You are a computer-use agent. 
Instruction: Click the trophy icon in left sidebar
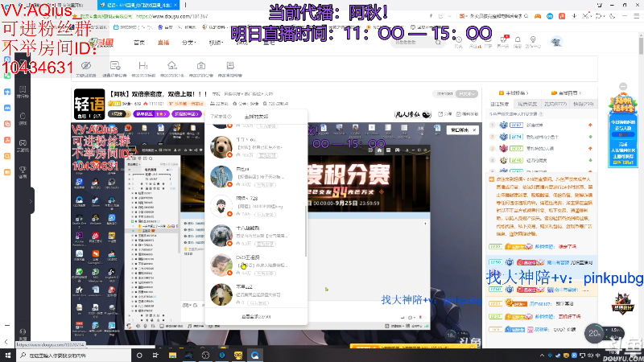pyautogui.click(x=23, y=171)
